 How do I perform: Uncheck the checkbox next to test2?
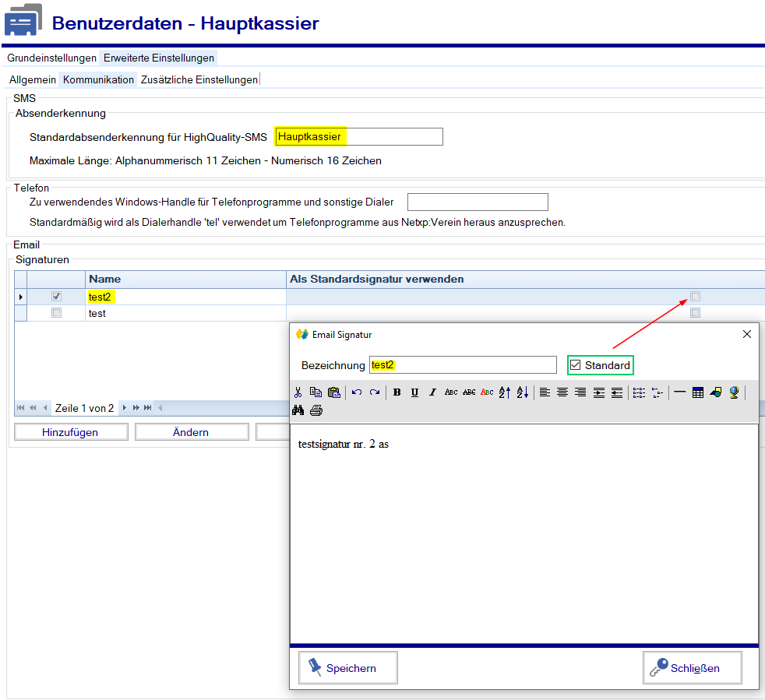(55, 296)
